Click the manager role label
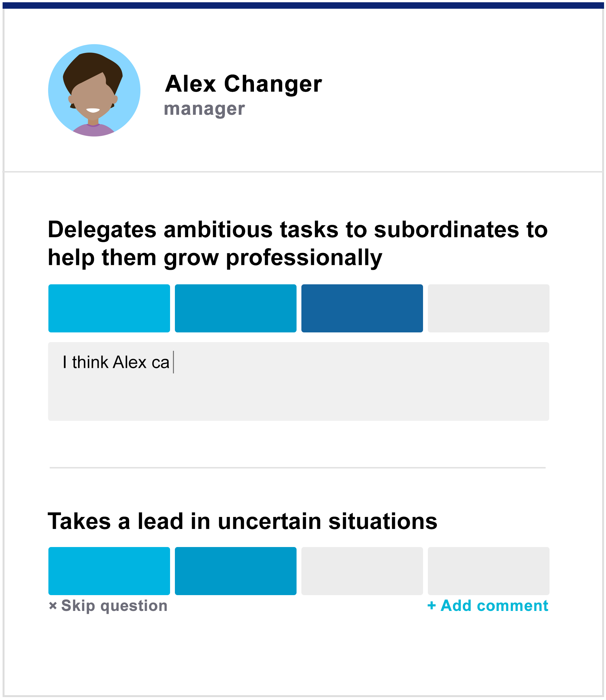This screenshot has height=700, width=606. click(204, 109)
